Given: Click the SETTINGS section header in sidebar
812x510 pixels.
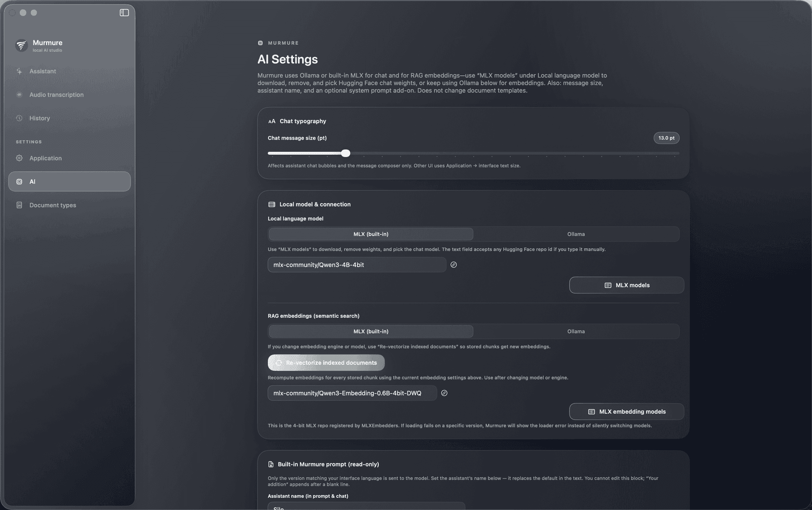Looking at the screenshot, I should (29, 142).
